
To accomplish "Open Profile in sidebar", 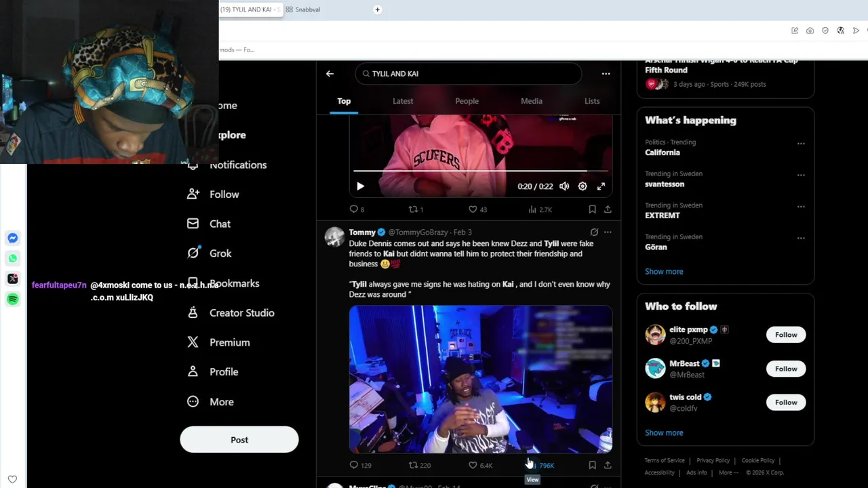I will click(x=213, y=372).
